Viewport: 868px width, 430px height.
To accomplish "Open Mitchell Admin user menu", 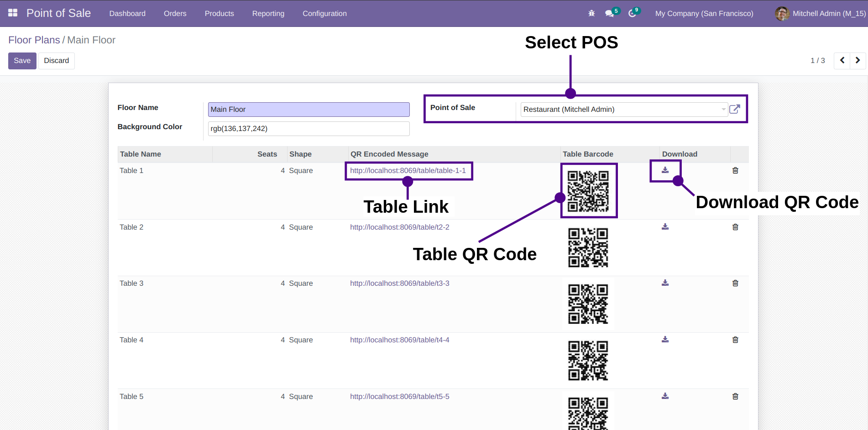I will coord(821,14).
